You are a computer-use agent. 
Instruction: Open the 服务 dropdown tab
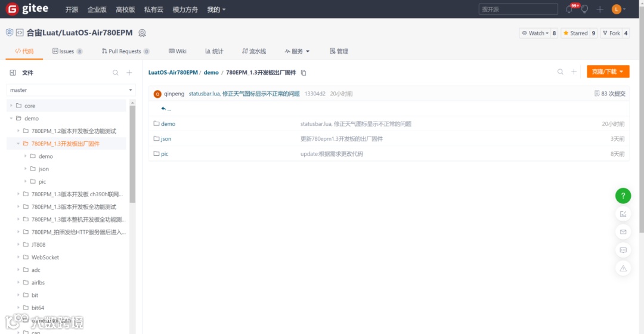point(298,51)
